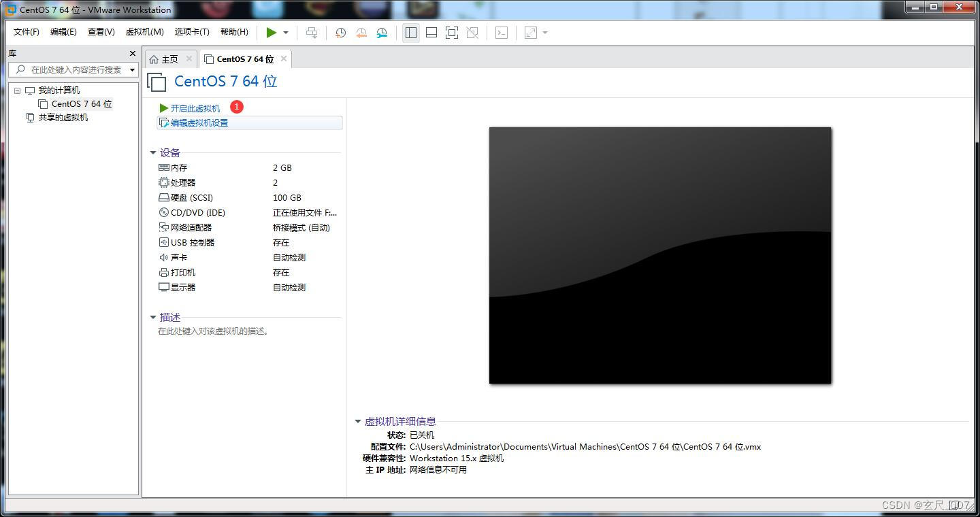This screenshot has height=517, width=980.
Task: Collapse the 描述 section
Action: click(x=153, y=318)
